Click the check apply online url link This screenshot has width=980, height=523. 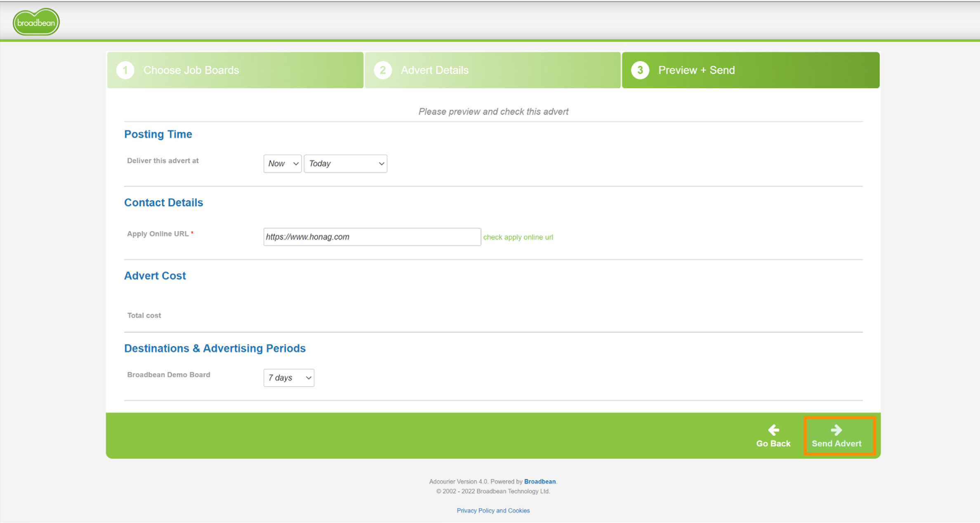[x=518, y=237]
